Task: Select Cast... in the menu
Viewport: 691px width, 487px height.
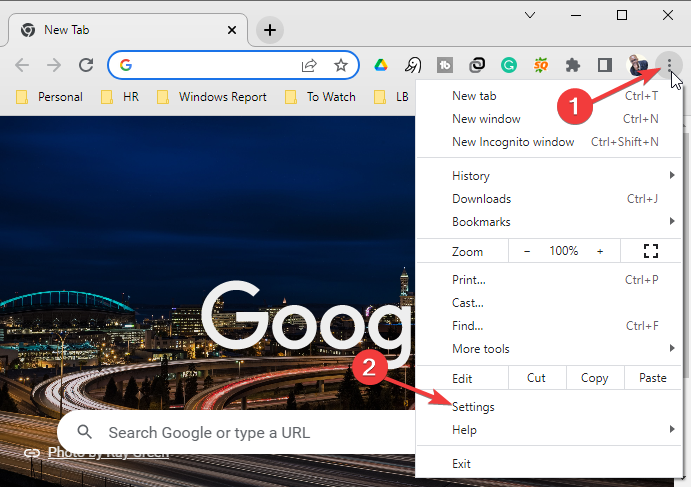Action: (549, 303)
